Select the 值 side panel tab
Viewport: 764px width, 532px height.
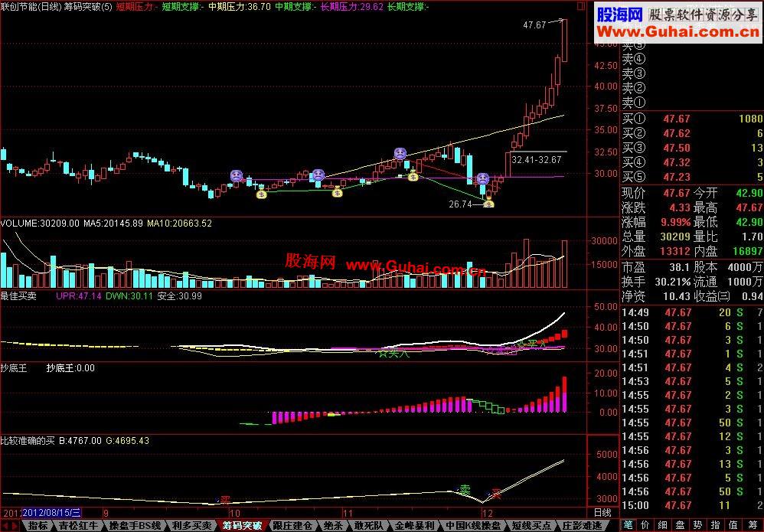(733, 526)
